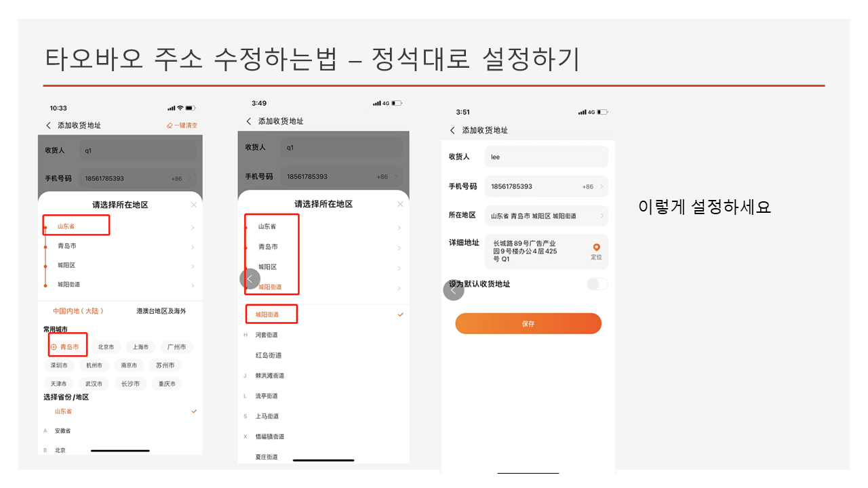The height and width of the screenshot is (488, 868).
Task: Edit 收货人 field containing lee
Action: (547, 157)
